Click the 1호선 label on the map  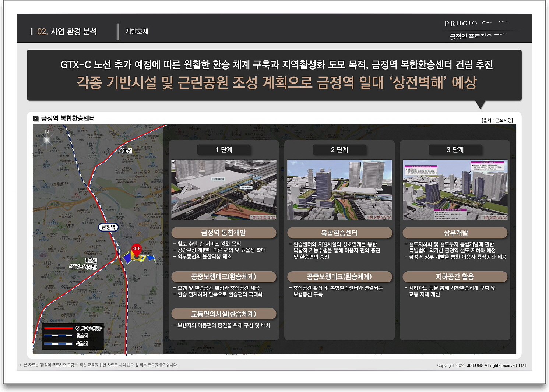pos(91,260)
